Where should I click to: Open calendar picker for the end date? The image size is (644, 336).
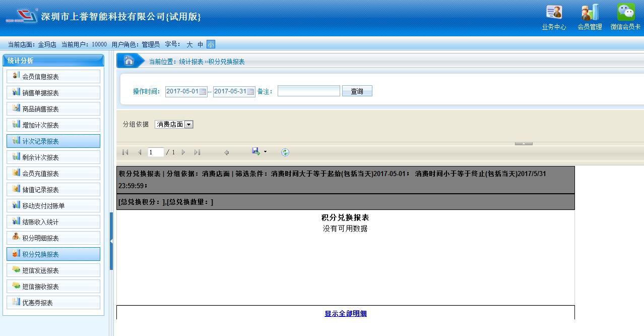point(250,92)
